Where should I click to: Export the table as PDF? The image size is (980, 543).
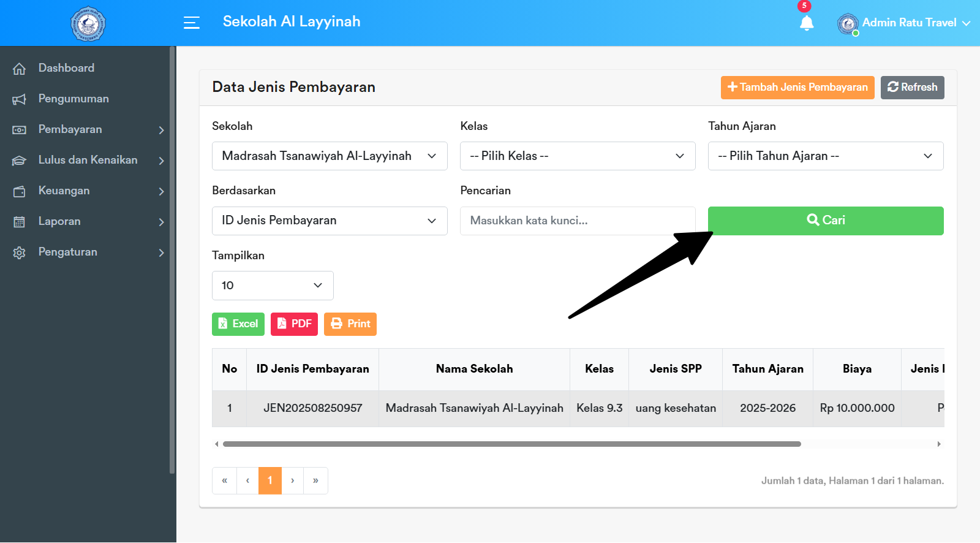click(294, 324)
